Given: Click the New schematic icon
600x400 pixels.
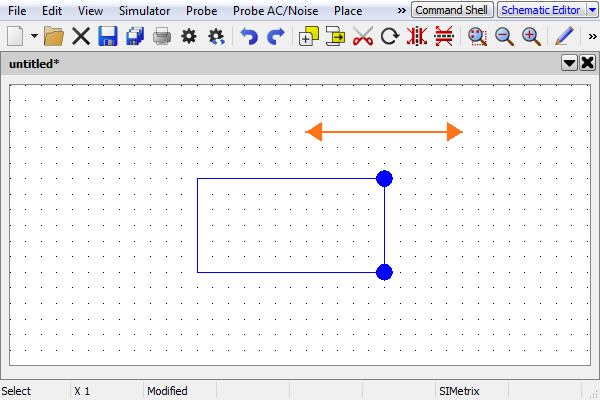Looking at the screenshot, I should (x=15, y=37).
